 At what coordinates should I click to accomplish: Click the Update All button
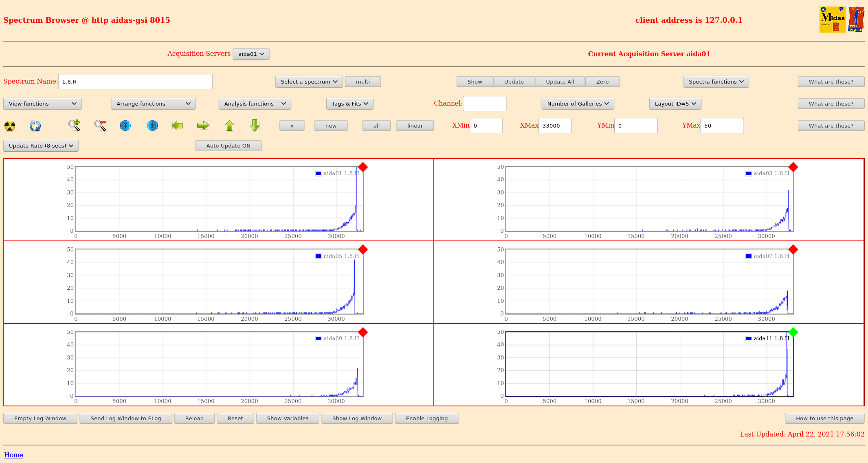[x=560, y=82]
